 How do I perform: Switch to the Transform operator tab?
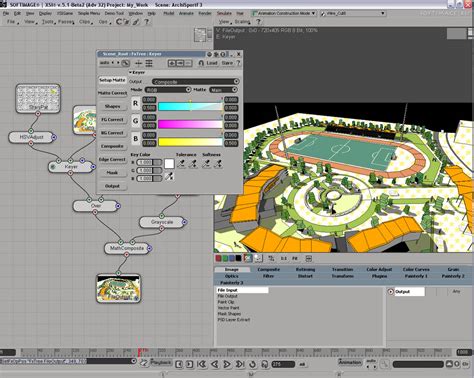click(342, 276)
